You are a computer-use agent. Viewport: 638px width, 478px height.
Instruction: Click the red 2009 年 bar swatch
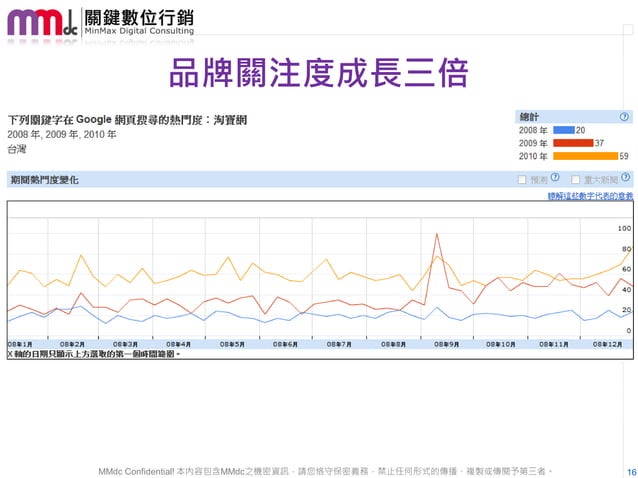[573, 143]
